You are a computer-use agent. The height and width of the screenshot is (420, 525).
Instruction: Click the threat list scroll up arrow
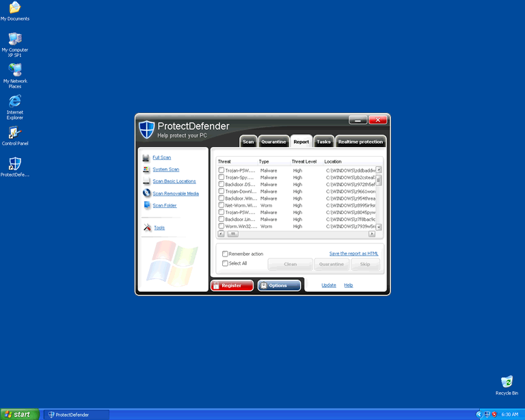(379, 170)
